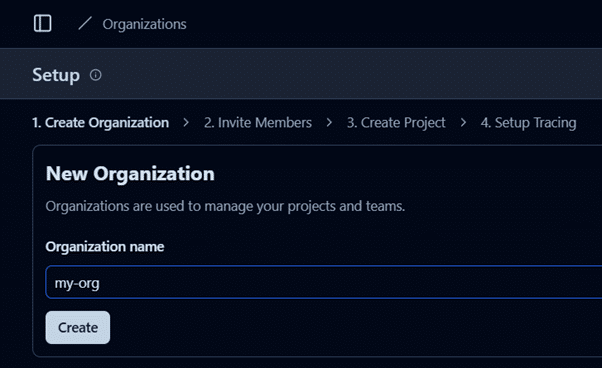Toggle the sidebar panel icon
The height and width of the screenshot is (368, 602).
pos(42,24)
